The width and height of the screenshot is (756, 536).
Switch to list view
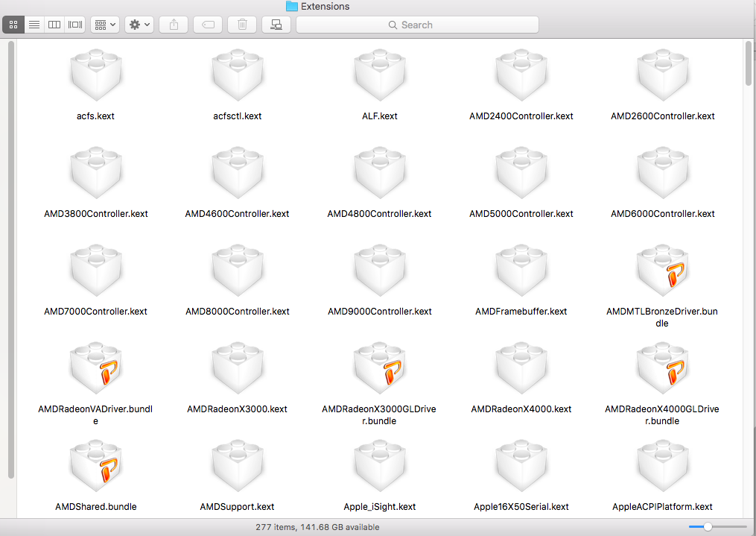[x=34, y=25]
